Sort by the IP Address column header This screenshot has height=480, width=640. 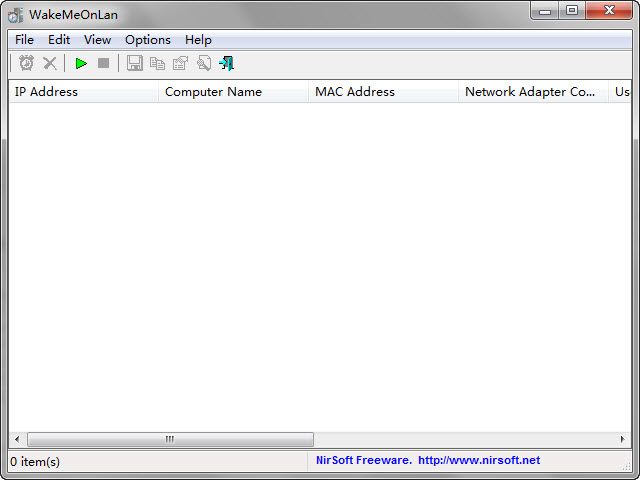click(x=83, y=91)
